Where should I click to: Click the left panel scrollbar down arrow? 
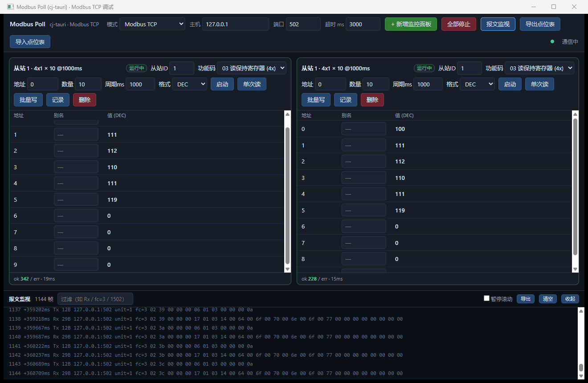(287, 269)
